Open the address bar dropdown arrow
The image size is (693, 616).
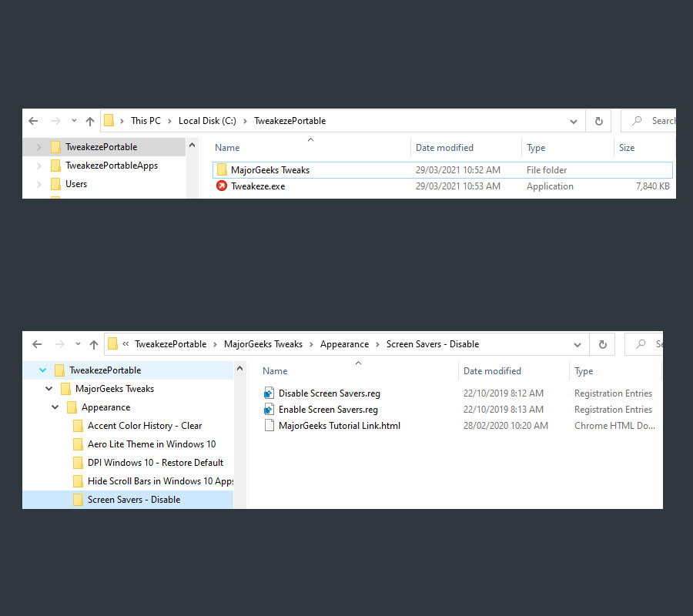point(573,121)
